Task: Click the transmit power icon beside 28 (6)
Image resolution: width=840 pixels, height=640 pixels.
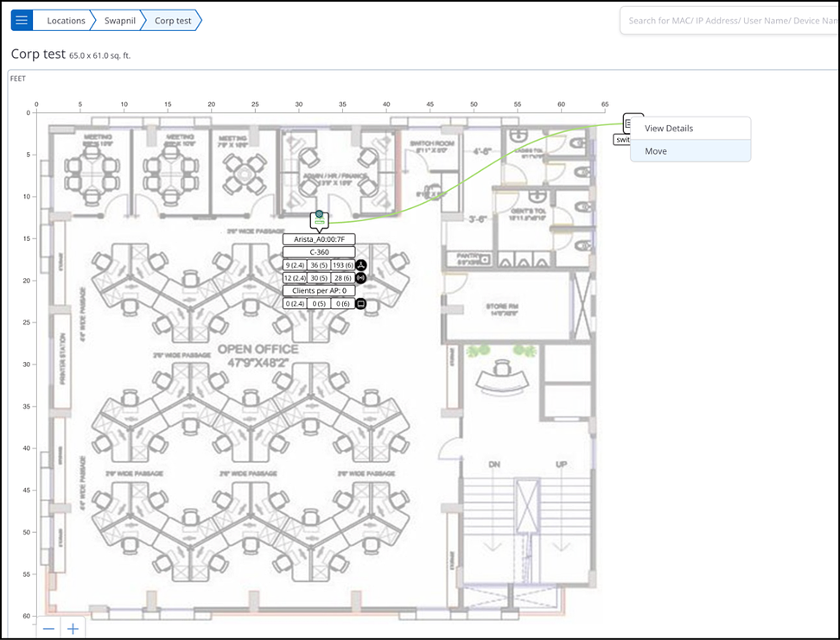Action: point(361,278)
